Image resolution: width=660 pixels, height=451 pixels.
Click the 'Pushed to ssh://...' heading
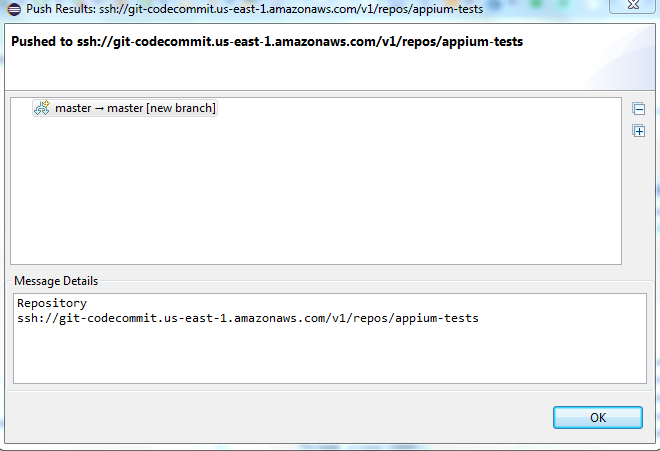coord(267,41)
